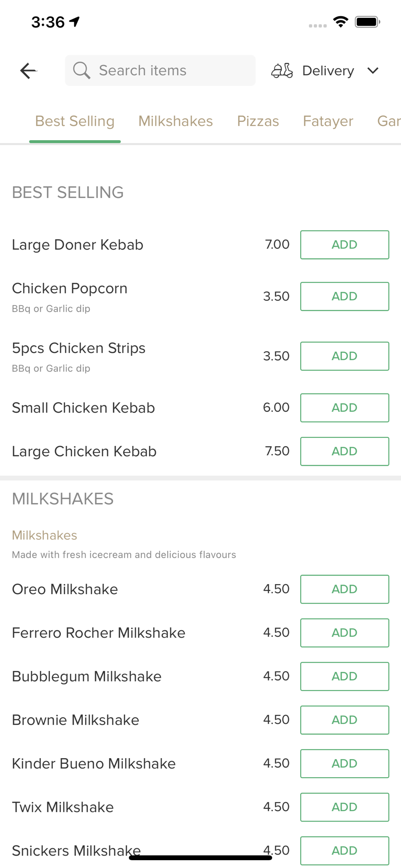Open the Delivery order type selector
The height and width of the screenshot is (868, 401).
pos(328,71)
